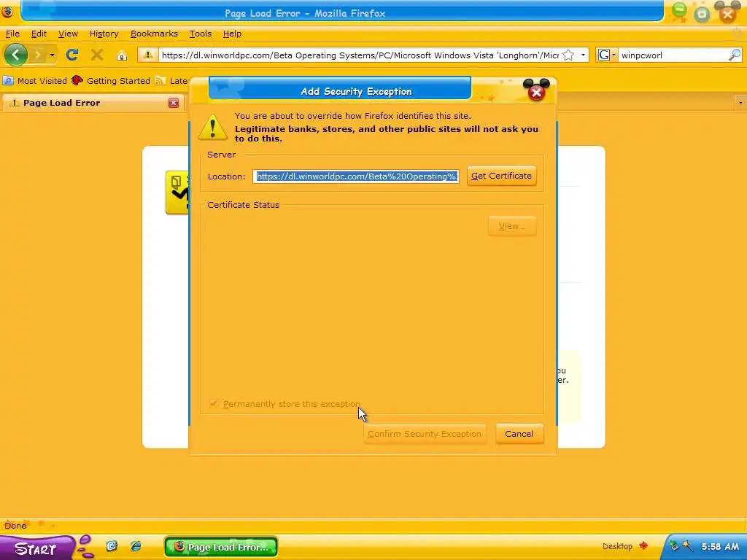Click the URL address bar field

[360, 55]
